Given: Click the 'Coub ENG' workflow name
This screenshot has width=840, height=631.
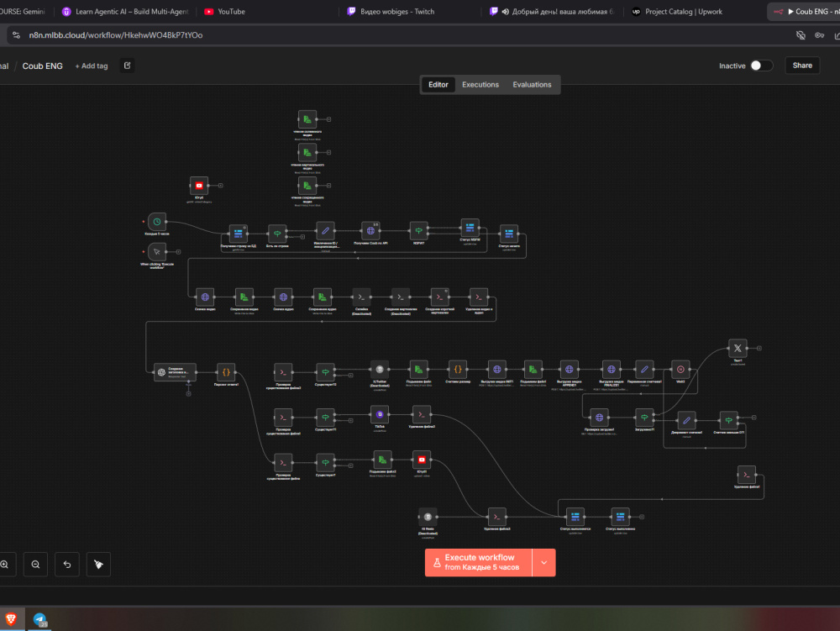Looking at the screenshot, I should (x=42, y=66).
